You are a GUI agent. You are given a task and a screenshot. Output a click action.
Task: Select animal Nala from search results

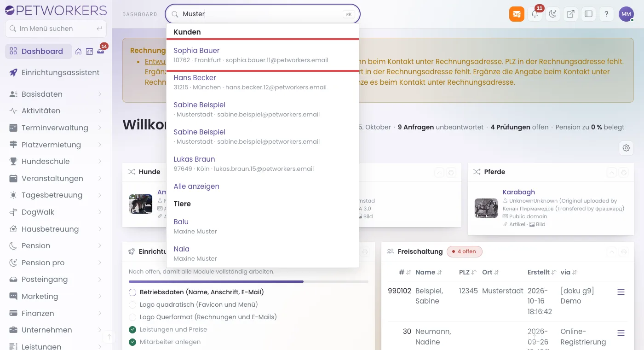point(263,253)
